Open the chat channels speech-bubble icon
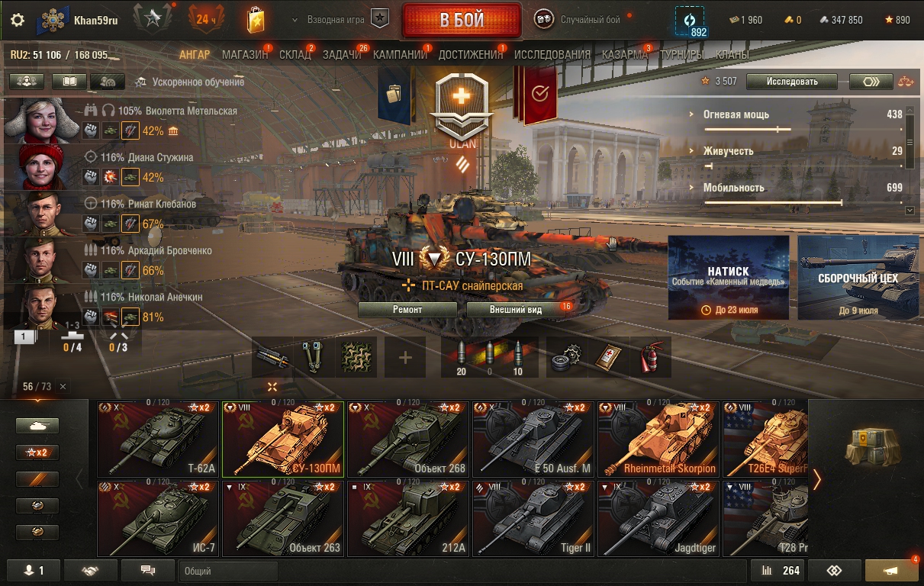Viewport: 924px width, 586px height. point(148,571)
